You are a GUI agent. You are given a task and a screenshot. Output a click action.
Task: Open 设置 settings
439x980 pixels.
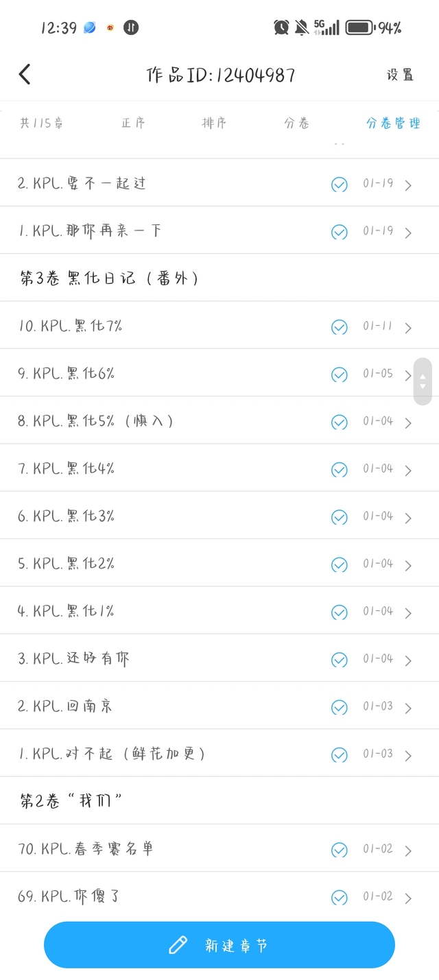tap(400, 75)
